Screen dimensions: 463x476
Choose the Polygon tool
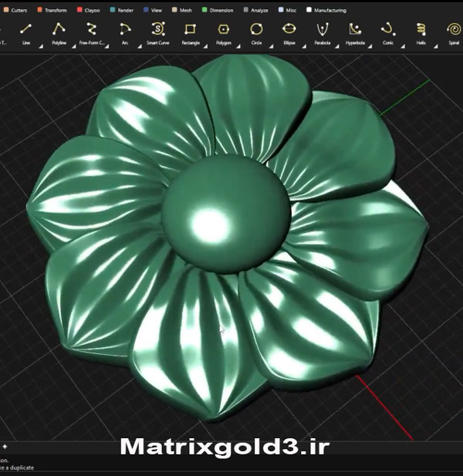[224, 32]
